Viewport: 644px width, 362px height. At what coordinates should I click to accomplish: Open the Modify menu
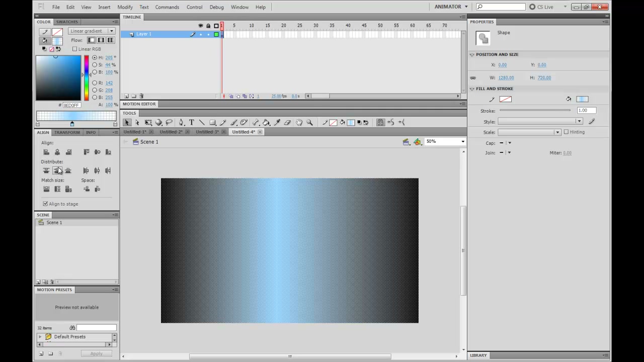[125, 7]
